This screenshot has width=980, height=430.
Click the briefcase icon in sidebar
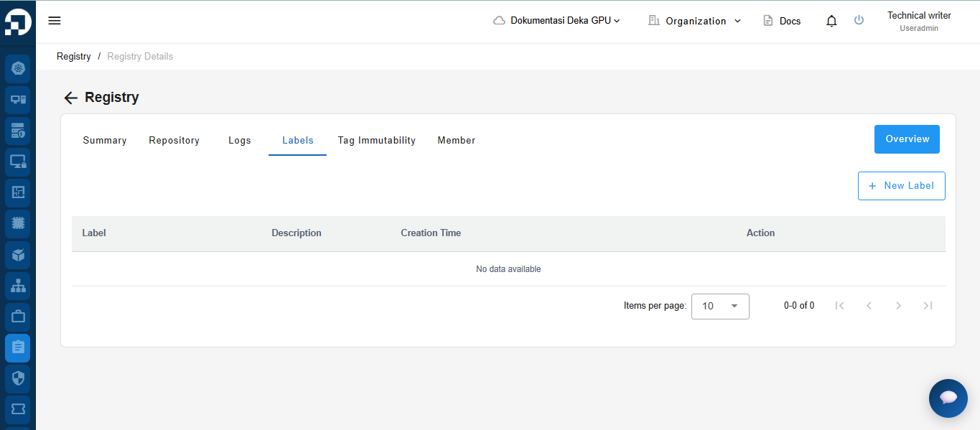click(18, 316)
